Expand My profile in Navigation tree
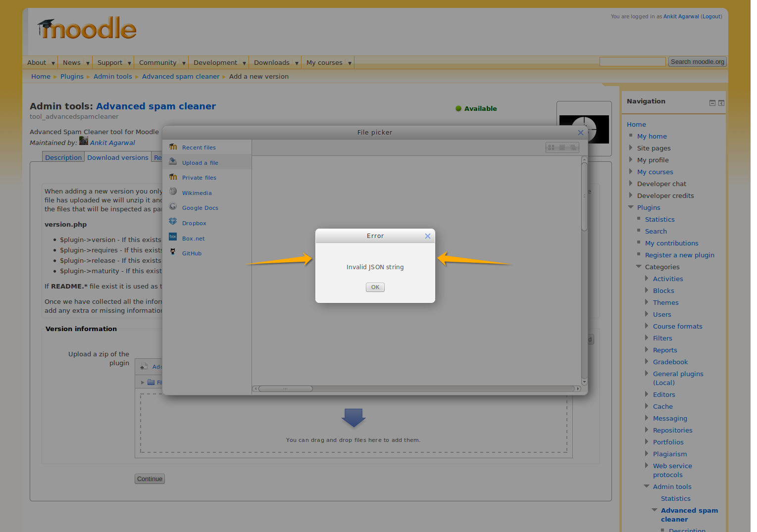Screen dimensions: 757x532 pos(631,159)
